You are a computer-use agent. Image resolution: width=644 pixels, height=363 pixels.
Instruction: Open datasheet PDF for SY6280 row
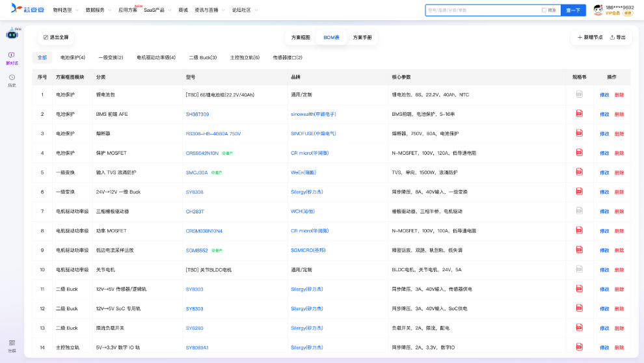(x=579, y=327)
